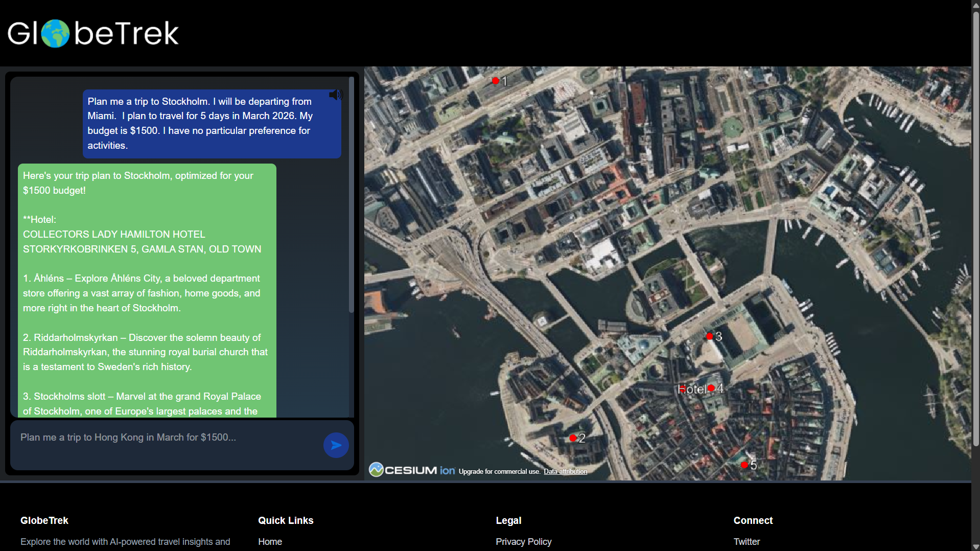Select map marker 5 on the map

(x=744, y=465)
